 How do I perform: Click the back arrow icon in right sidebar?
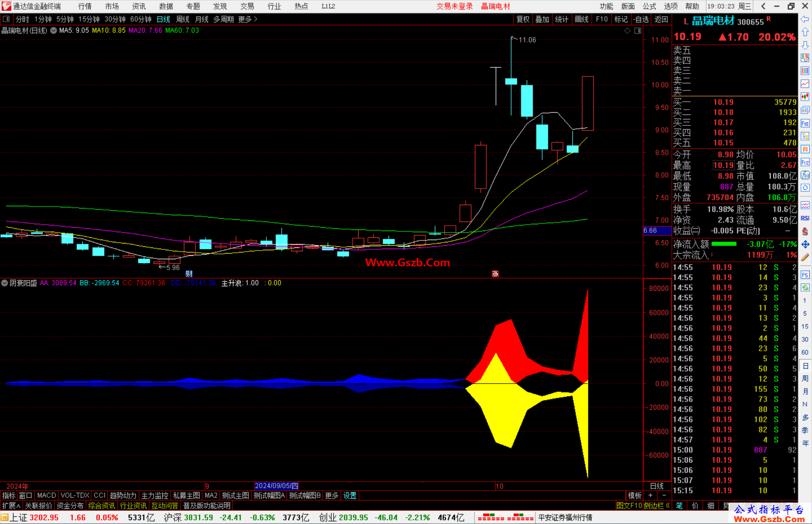click(x=805, y=19)
